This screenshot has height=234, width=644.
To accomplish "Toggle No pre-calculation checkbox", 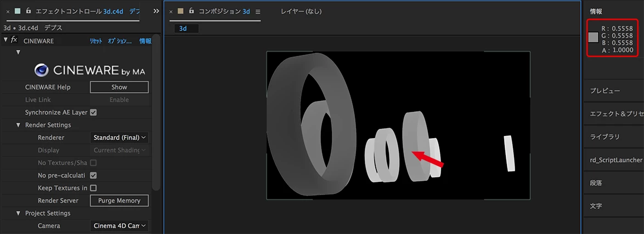I will click(93, 175).
